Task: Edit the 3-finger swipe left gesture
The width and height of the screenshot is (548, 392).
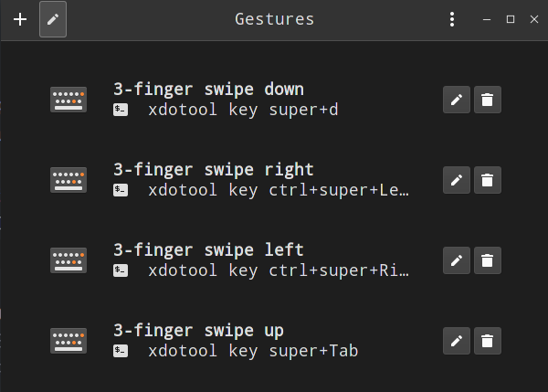Action: tap(457, 260)
